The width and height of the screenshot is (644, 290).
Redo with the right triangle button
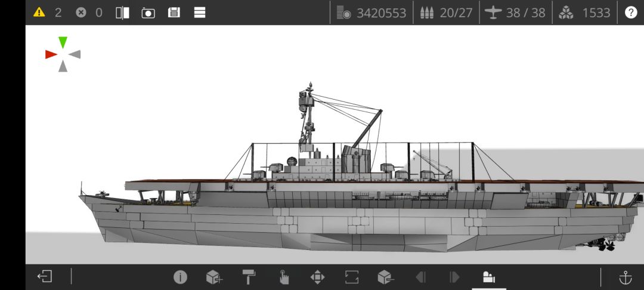454,277
